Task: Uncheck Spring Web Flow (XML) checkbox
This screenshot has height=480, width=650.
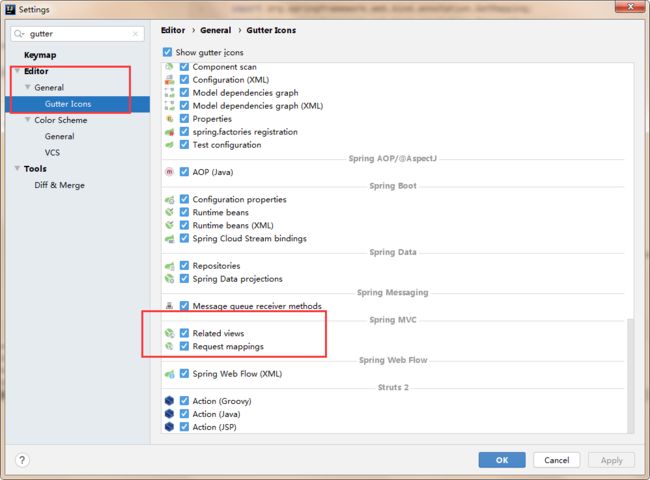Action: pyautogui.click(x=184, y=374)
